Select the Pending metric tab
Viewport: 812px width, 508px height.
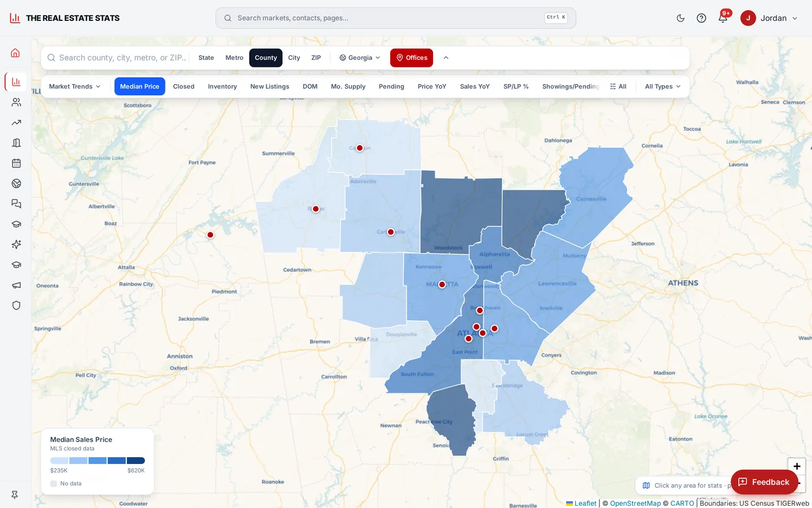click(391, 86)
